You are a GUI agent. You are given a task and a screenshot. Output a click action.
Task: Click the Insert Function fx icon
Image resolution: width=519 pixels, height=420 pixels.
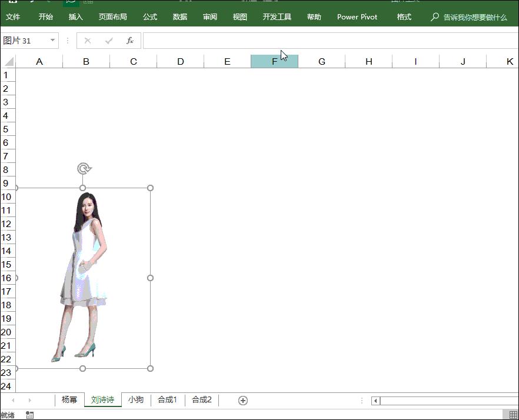click(x=130, y=41)
